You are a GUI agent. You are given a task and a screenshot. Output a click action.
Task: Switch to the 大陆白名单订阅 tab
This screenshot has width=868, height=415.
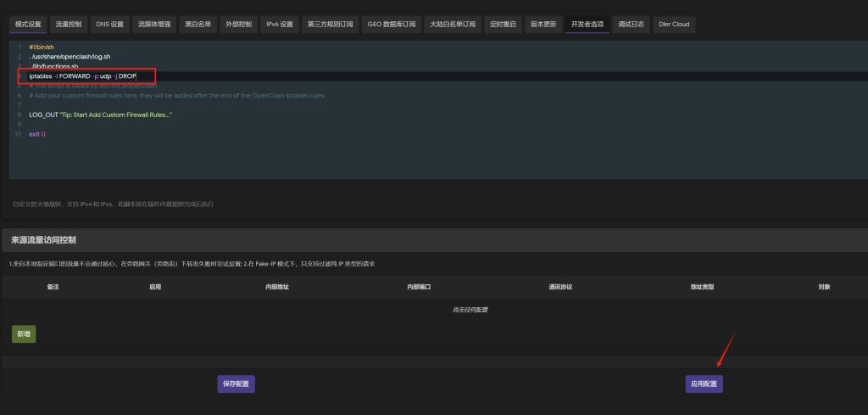(453, 25)
